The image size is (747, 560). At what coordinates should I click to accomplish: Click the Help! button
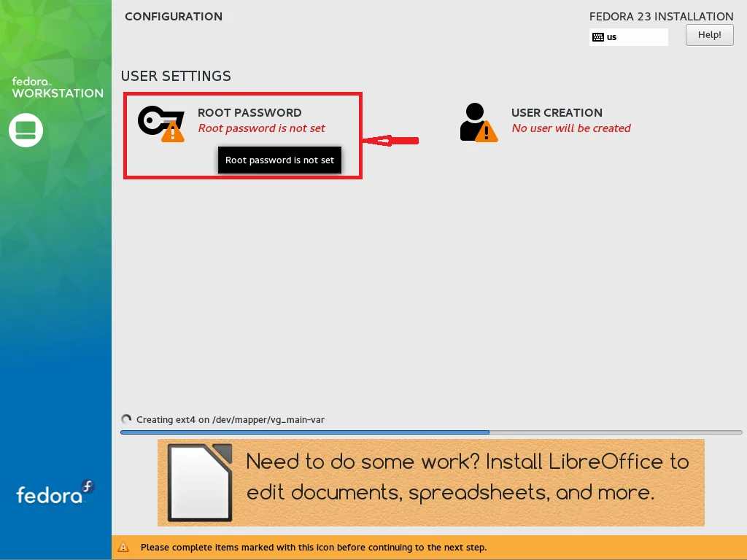point(709,35)
